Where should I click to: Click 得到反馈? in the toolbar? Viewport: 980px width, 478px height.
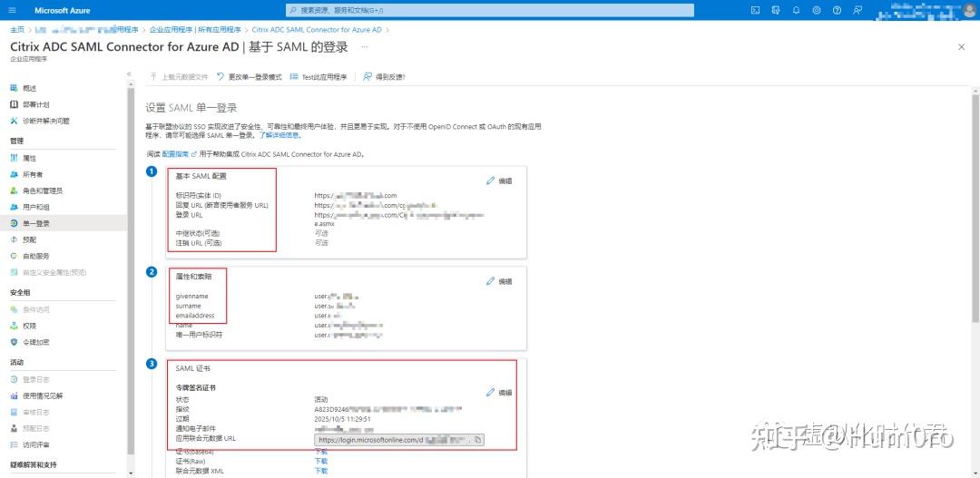tap(385, 77)
